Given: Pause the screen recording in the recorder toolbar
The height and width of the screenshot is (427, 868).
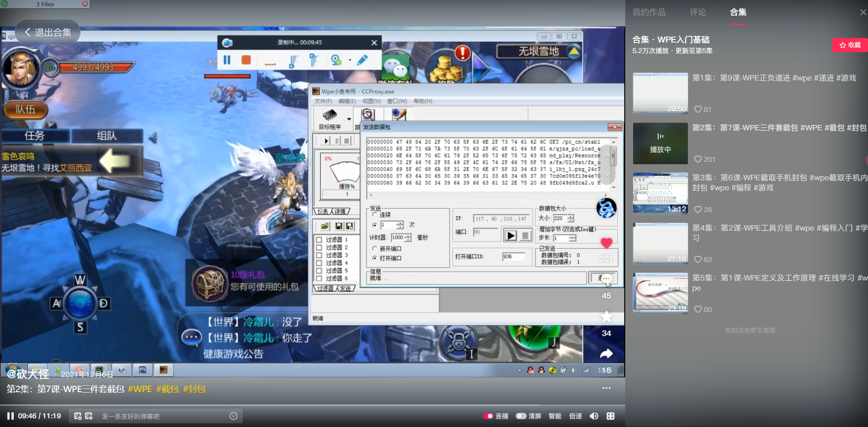Looking at the screenshot, I should tap(227, 59).
